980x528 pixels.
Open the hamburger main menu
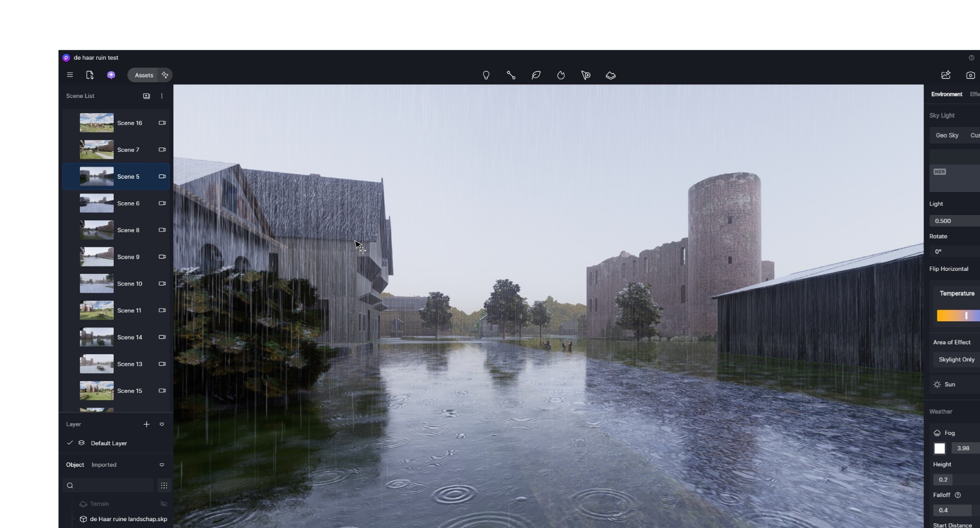pyautogui.click(x=70, y=75)
